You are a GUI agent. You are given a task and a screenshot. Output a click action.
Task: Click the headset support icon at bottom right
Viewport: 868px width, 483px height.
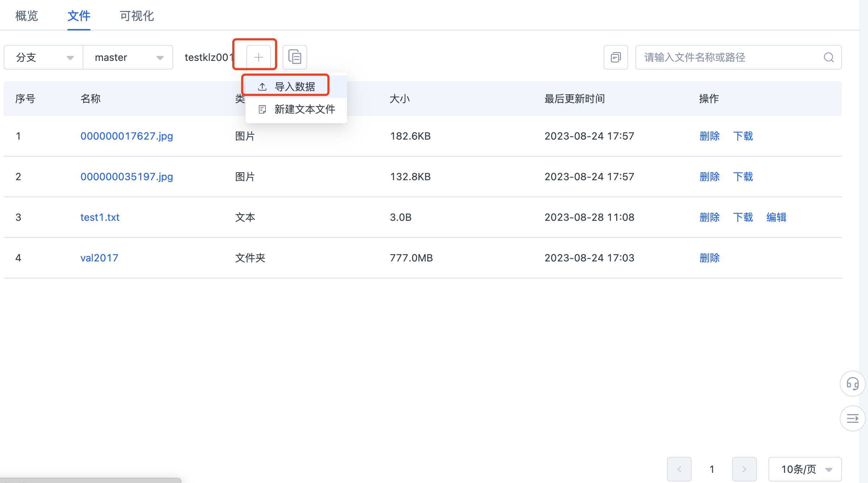852,383
